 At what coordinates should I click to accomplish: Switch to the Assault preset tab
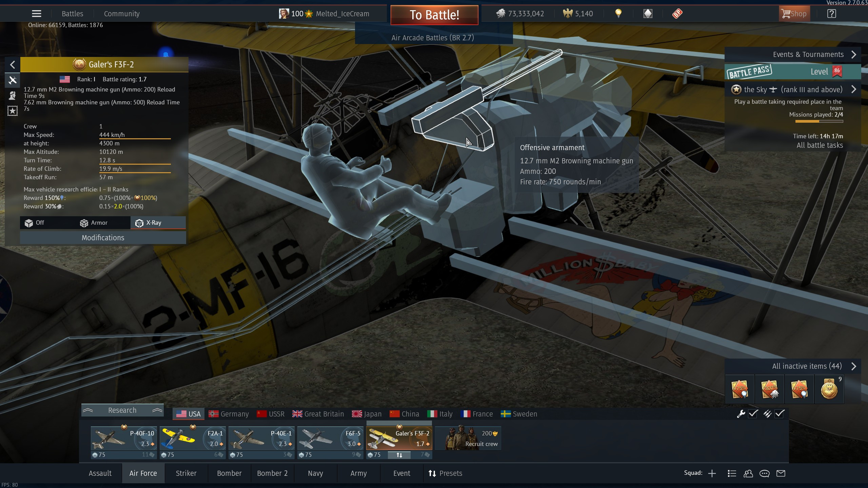[x=100, y=473]
